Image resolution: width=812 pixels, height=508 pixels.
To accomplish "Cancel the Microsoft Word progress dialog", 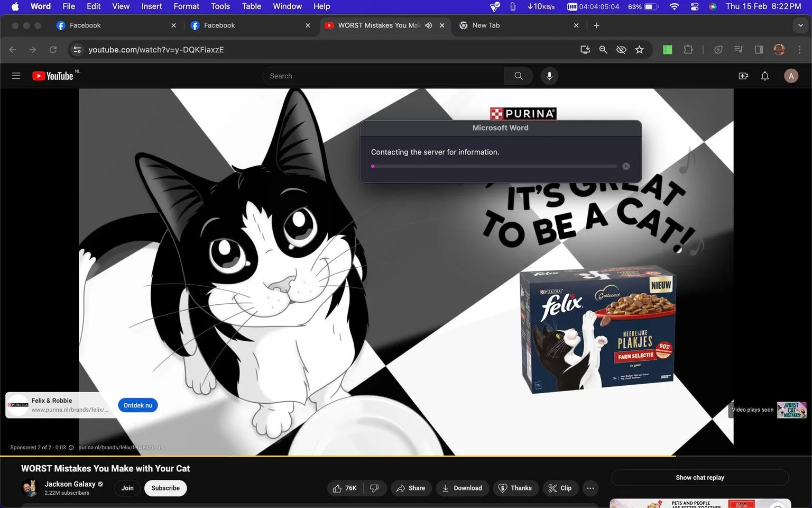I will 626,166.
